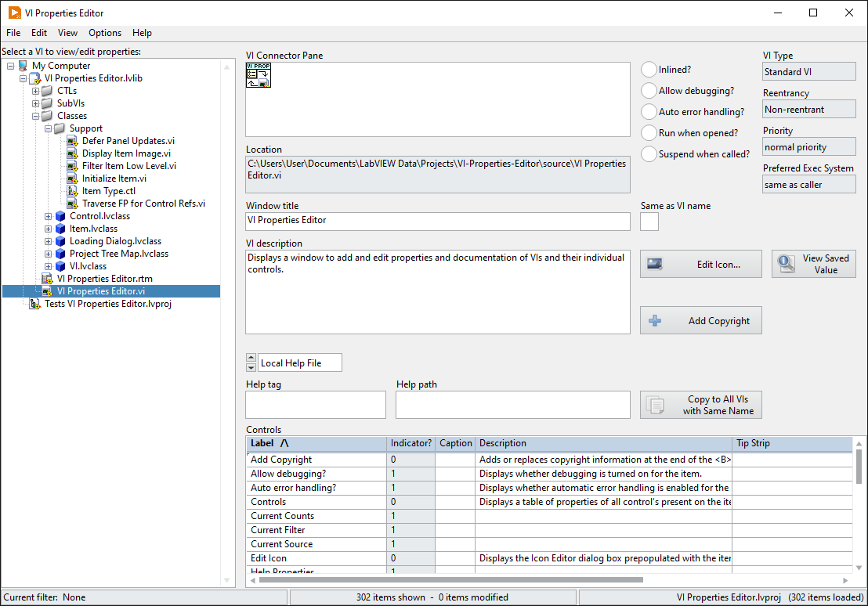Toggle the Inlined? option
Image resolution: width=868 pixels, height=606 pixels.
649,70
